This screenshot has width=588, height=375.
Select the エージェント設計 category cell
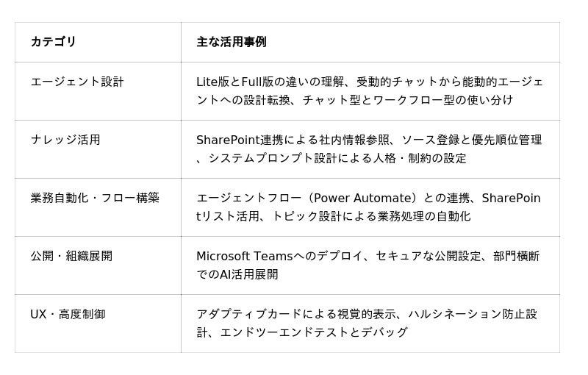pyautogui.click(x=77, y=82)
